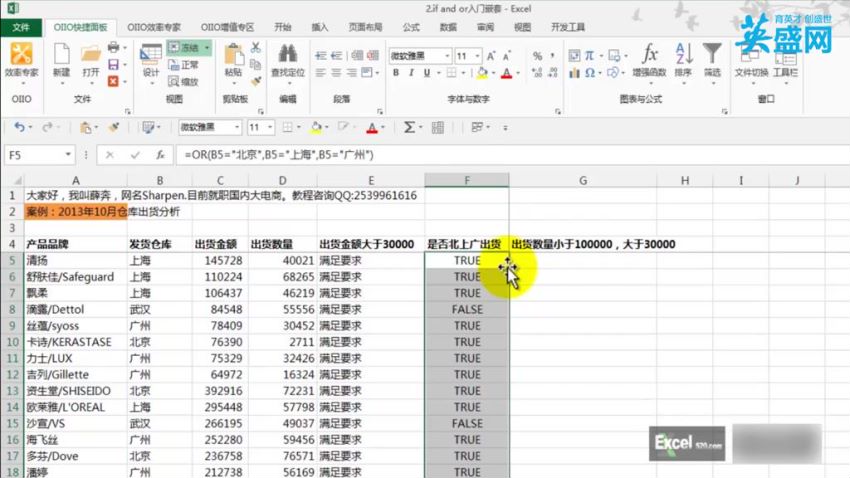The height and width of the screenshot is (478, 850).
Task: Switch to the 公式 tab
Action: click(411, 27)
